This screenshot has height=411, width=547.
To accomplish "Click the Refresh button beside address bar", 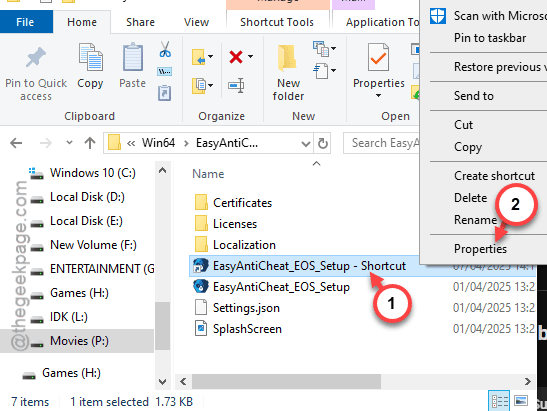I will pyautogui.click(x=322, y=143).
